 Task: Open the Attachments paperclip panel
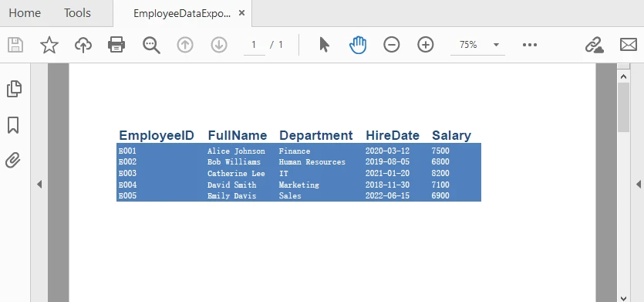[x=13, y=160]
